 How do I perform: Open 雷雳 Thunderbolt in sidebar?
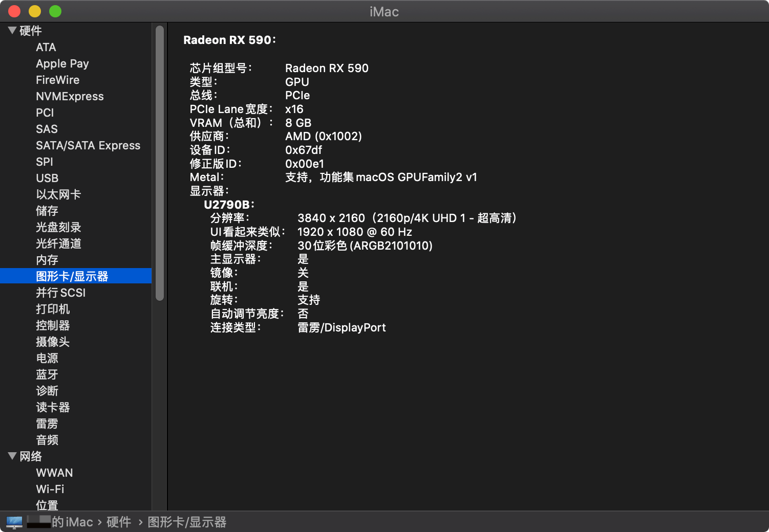tap(47, 424)
